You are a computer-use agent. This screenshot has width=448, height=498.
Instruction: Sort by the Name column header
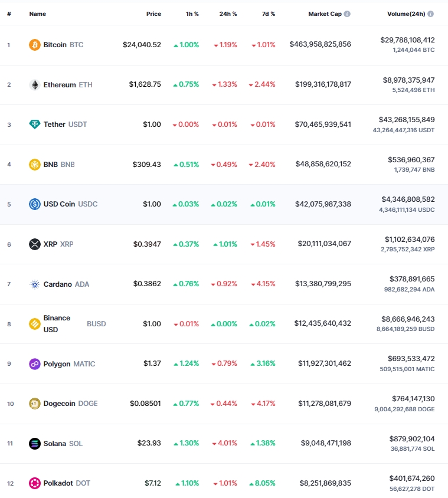[38, 14]
